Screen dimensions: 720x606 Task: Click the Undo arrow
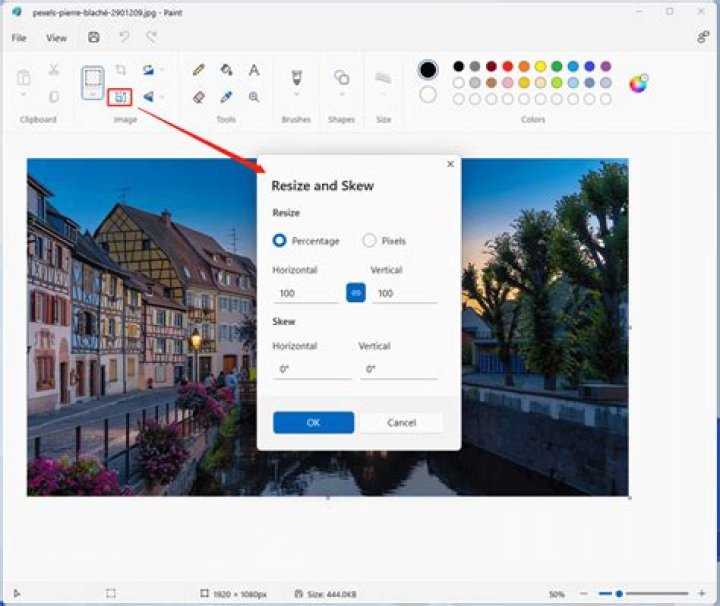click(x=124, y=37)
